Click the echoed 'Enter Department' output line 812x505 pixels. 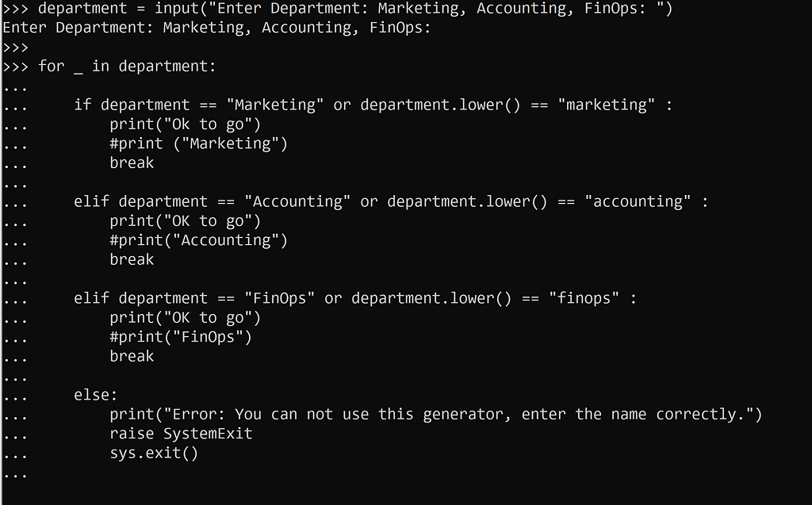[216, 28]
